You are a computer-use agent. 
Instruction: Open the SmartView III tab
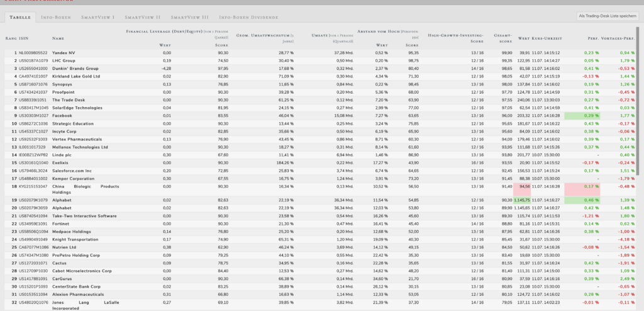click(190, 17)
